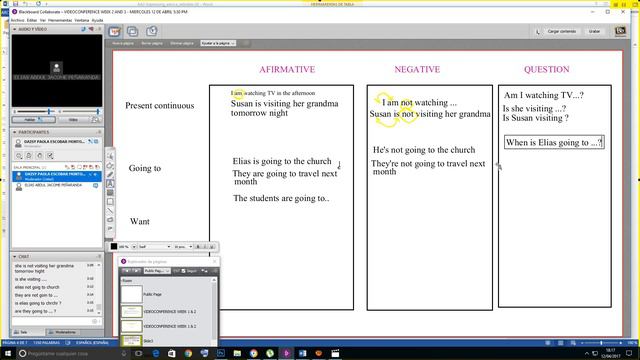Go to previous page in page explorer

(126, 271)
